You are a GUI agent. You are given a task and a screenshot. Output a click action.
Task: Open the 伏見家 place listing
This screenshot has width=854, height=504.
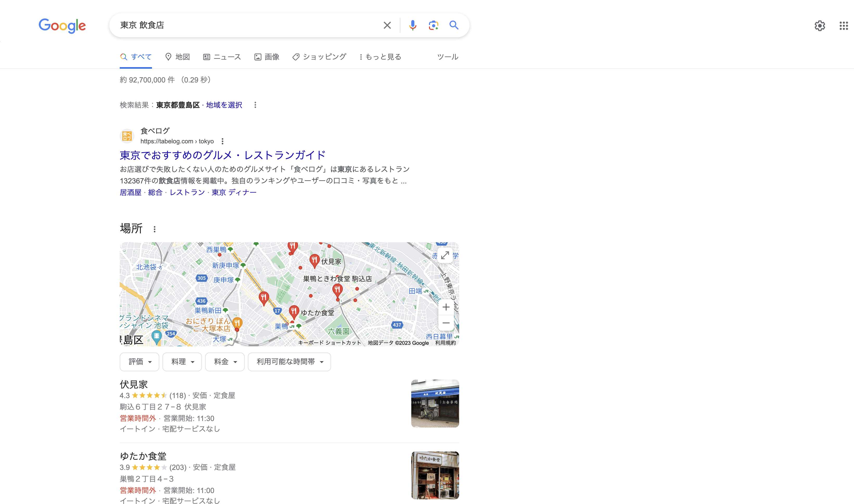point(134,385)
